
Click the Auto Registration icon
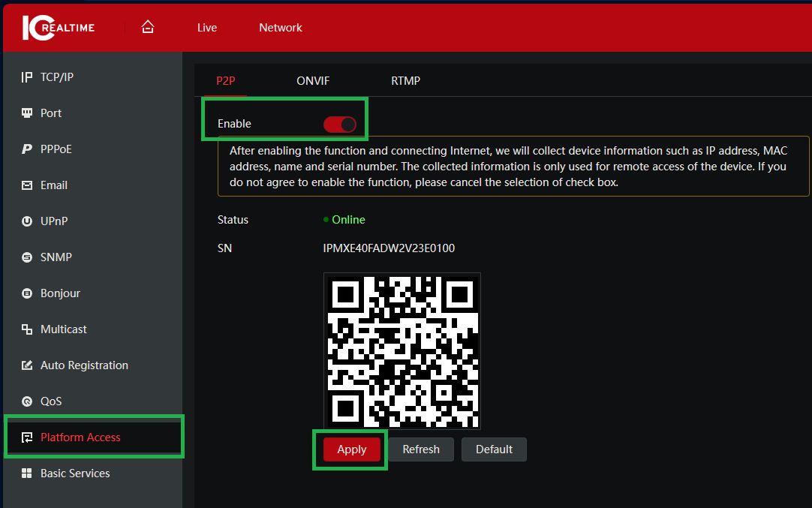pyautogui.click(x=27, y=365)
